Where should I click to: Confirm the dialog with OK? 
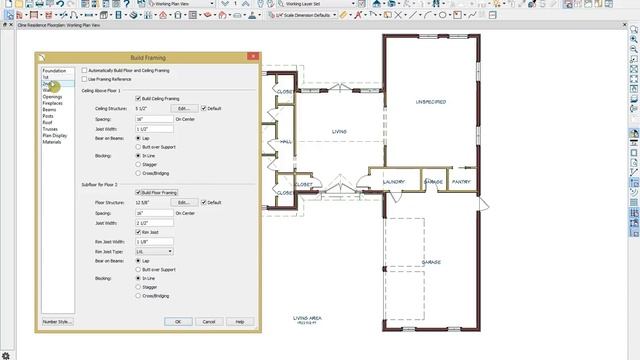(178, 322)
